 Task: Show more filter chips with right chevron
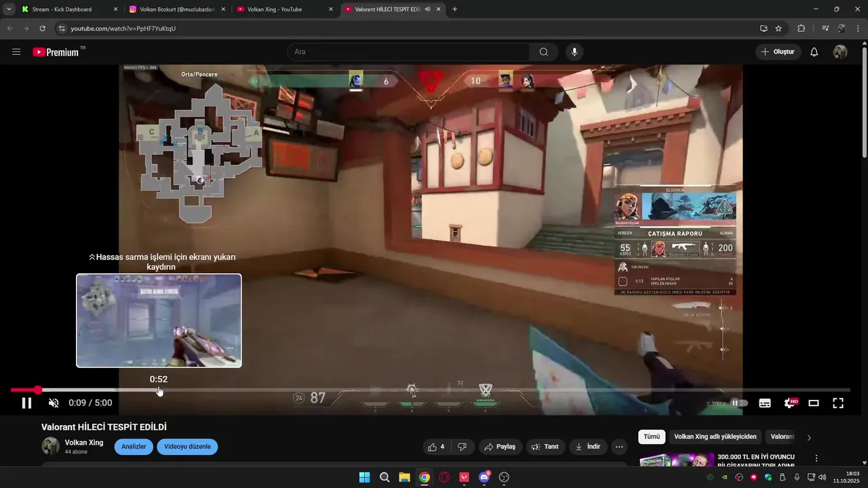(809, 437)
